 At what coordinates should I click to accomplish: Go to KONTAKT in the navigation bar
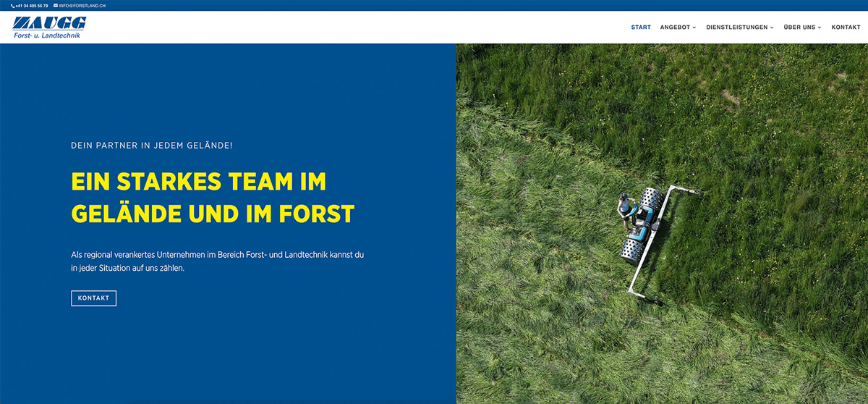pos(846,28)
